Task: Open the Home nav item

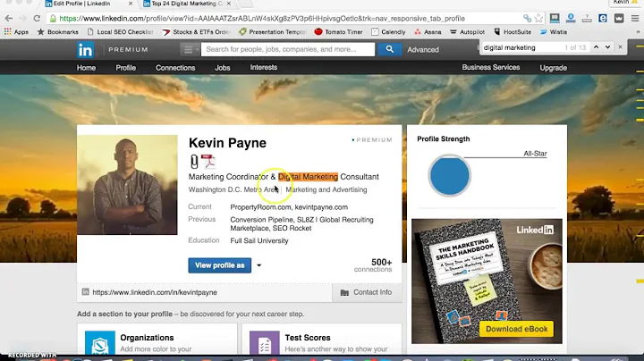Action: [86, 68]
